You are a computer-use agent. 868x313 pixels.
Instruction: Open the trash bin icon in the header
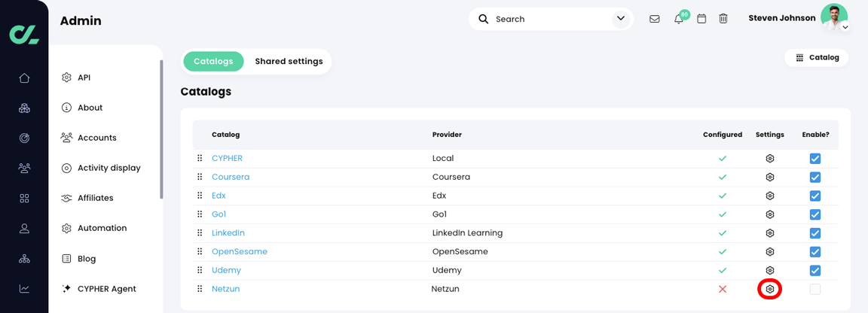tap(723, 19)
